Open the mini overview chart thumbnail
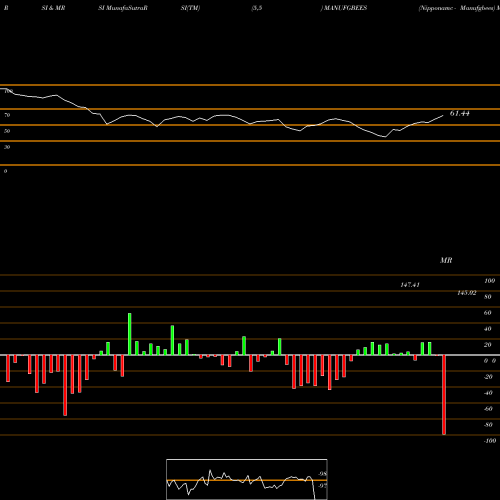The height and width of the screenshot is (500, 500). pyautogui.click(x=247, y=479)
